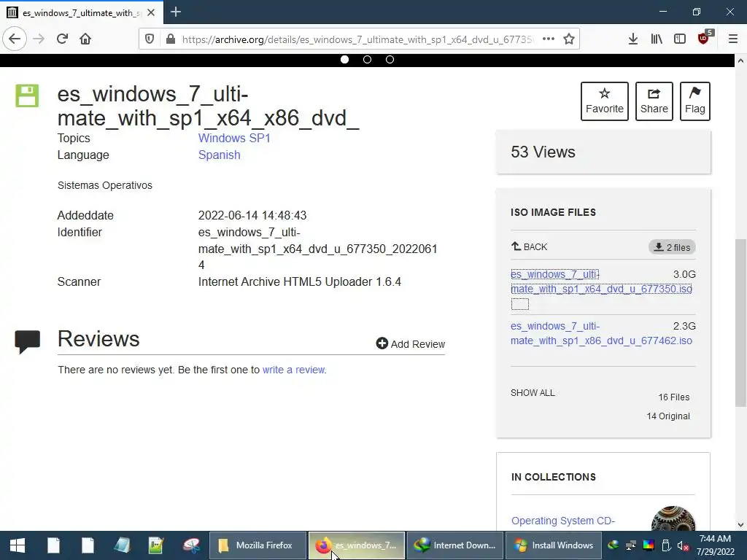The height and width of the screenshot is (560, 747).
Task: Share this archive item
Action: [654, 101]
